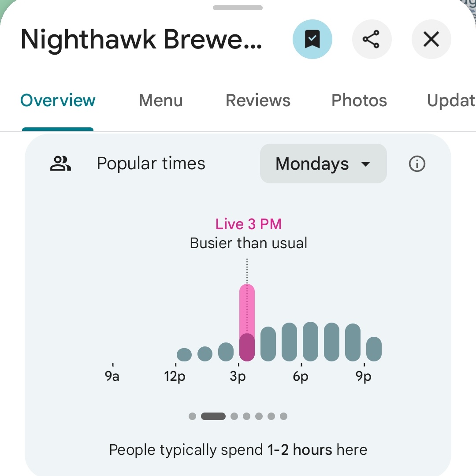Close the Nighthawk Brewery place card
The image size is (476, 476).
pos(431,40)
